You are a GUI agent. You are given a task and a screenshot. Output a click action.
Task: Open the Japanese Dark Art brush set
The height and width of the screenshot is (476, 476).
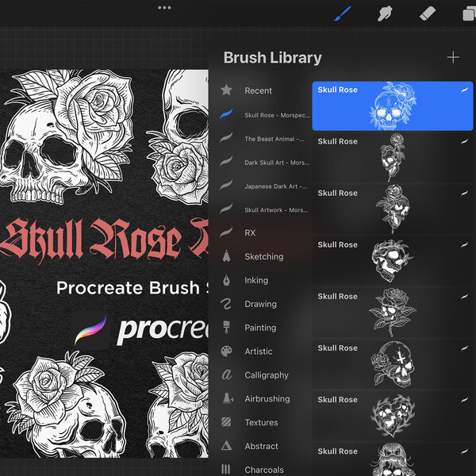tap(263, 186)
